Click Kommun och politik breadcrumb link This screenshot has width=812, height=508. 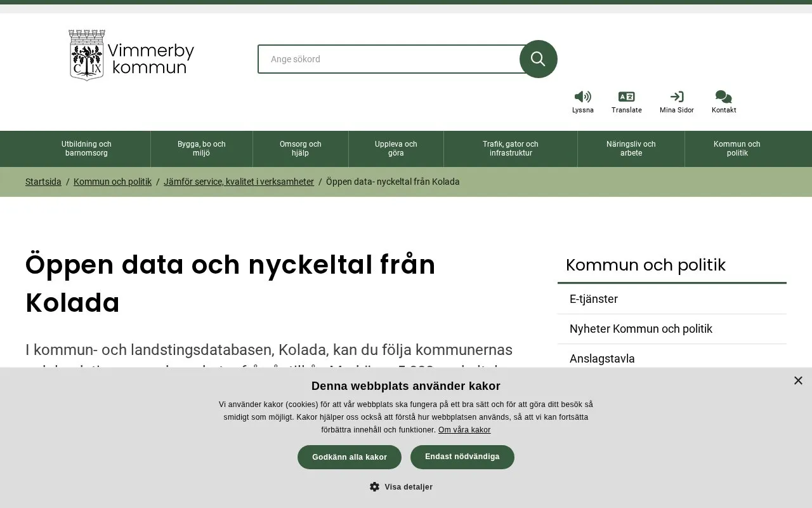(112, 182)
